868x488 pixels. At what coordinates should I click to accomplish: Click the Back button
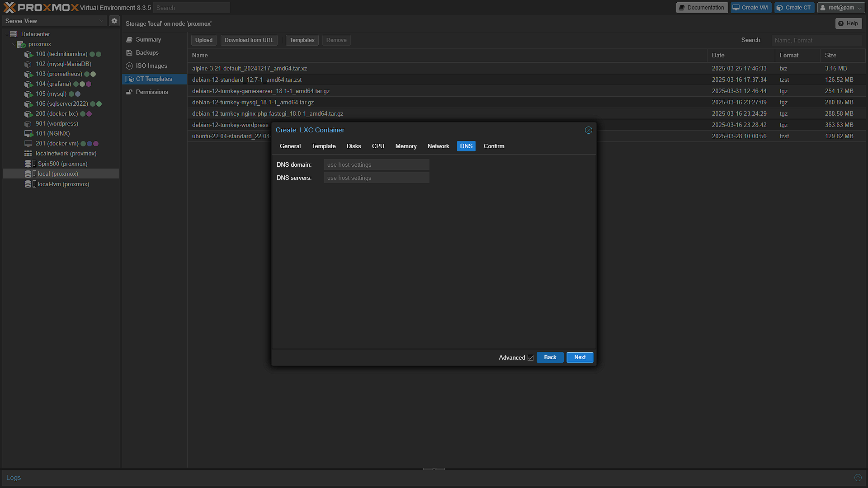click(550, 357)
